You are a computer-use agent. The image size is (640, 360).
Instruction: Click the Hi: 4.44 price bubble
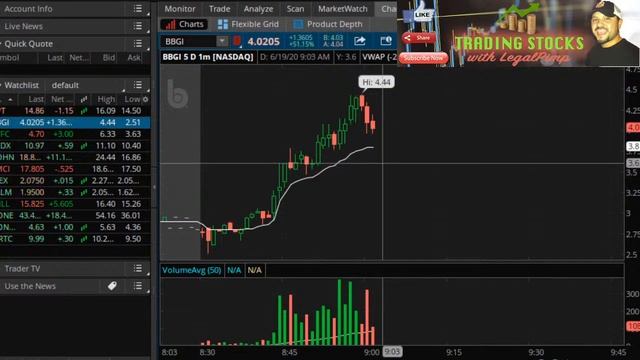(x=376, y=82)
